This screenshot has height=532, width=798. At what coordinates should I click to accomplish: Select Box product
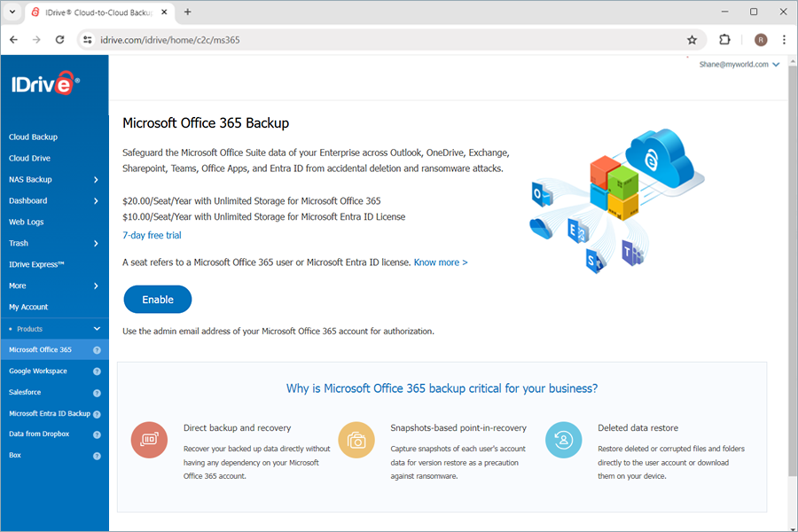[15, 456]
